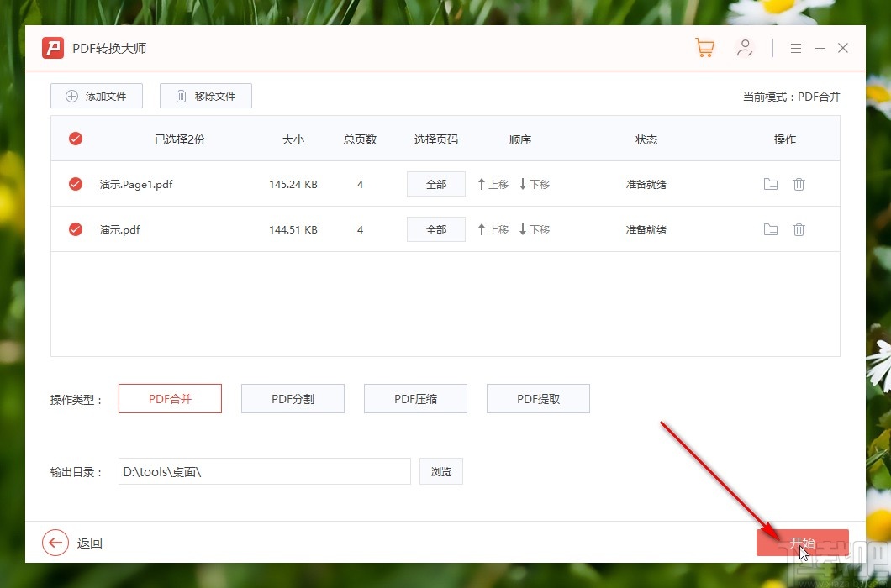Select file name 演示.pdf
Image resolution: width=891 pixels, height=588 pixels.
[119, 229]
